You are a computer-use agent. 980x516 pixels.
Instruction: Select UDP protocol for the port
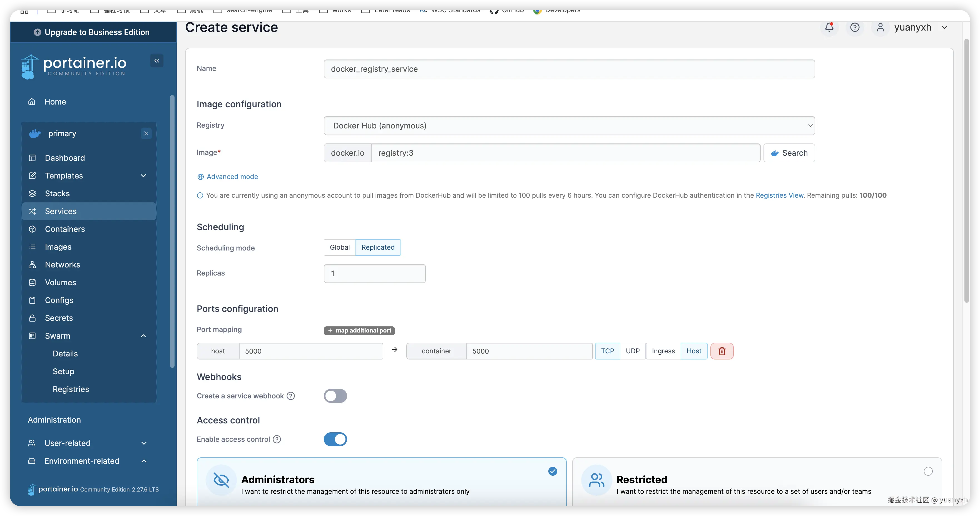point(632,351)
